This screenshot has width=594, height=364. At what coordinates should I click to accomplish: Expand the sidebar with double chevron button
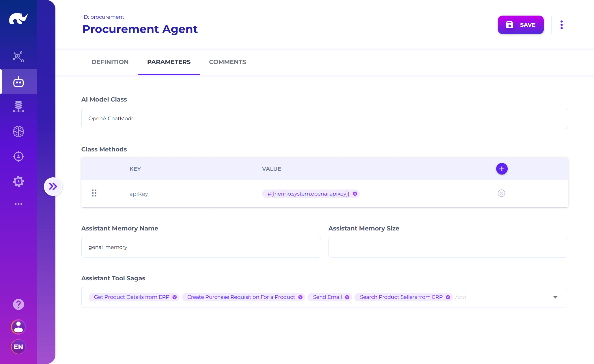tap(53, 187)
